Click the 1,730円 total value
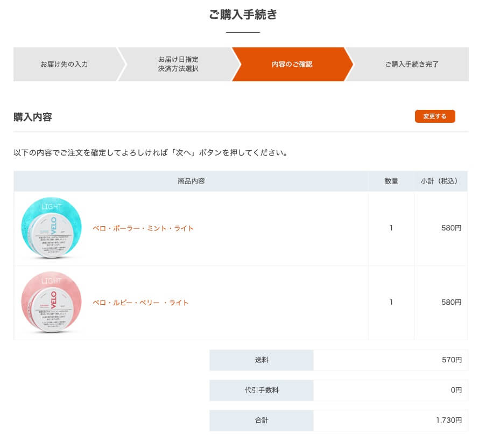 449,421
